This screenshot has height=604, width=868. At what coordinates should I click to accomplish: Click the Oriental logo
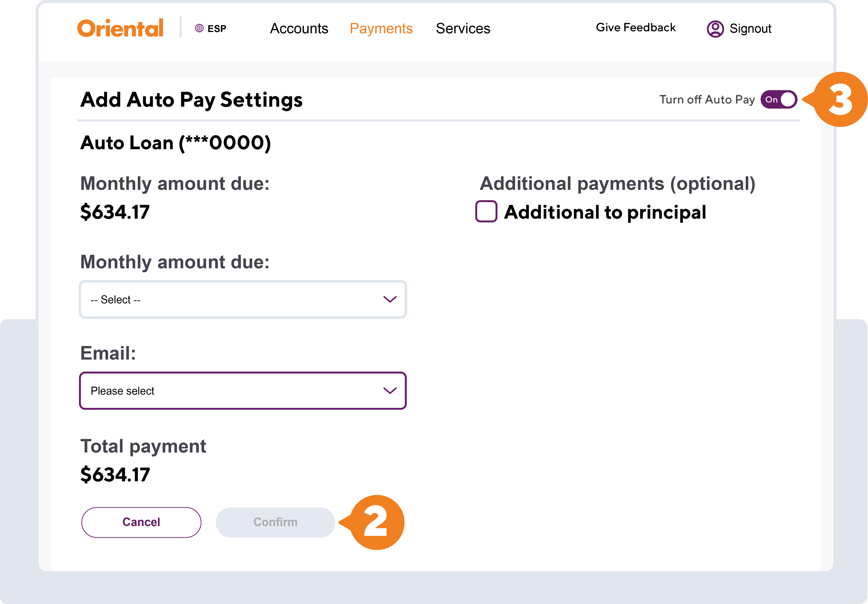coord(120,28)
